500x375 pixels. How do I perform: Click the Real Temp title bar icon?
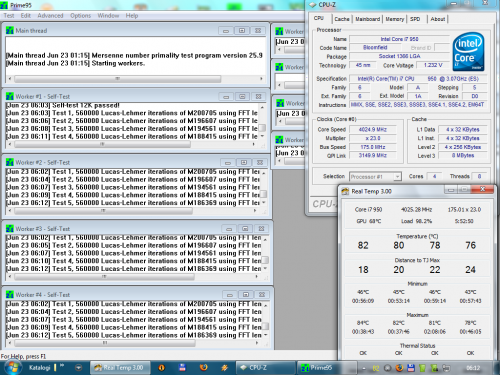[345, 191]
